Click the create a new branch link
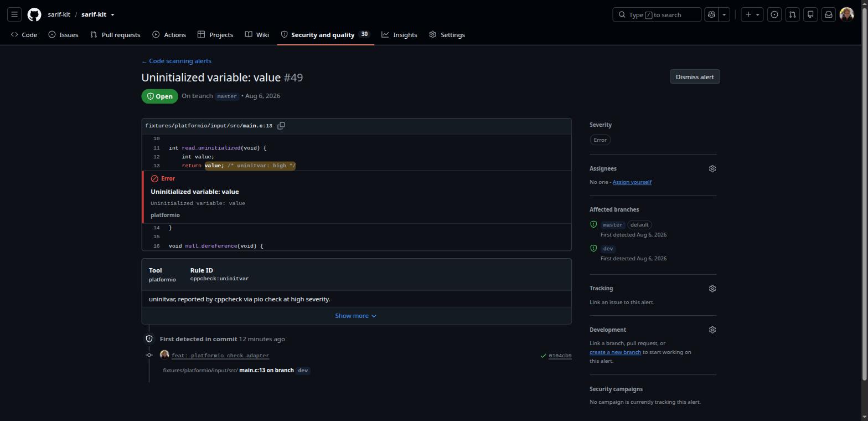868x421 pixels. [x=615, y=352]
